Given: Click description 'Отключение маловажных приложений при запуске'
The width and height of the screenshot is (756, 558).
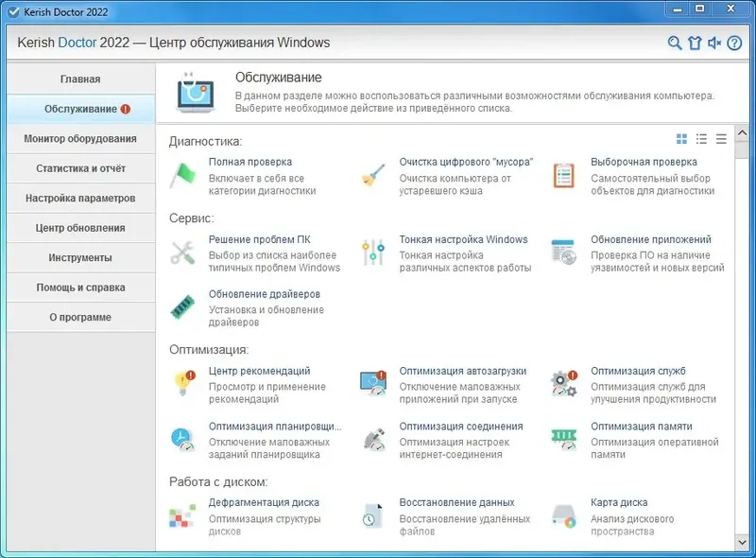Looking at the screenshot, I should coord(459,392).
